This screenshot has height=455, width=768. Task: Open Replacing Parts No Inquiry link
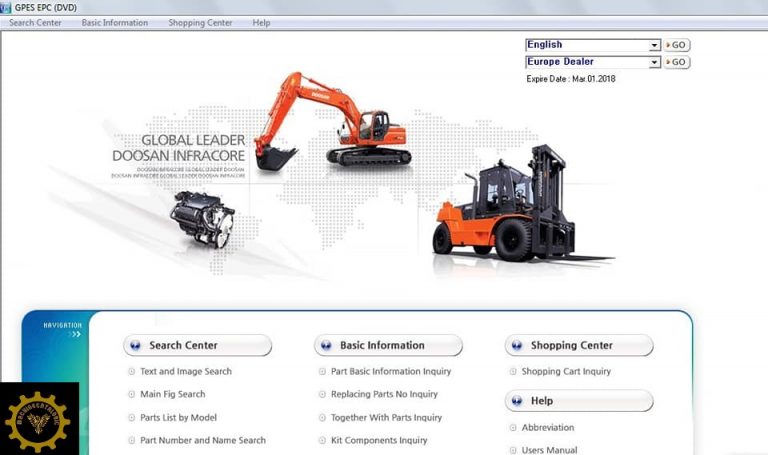(x=384, y=394)
